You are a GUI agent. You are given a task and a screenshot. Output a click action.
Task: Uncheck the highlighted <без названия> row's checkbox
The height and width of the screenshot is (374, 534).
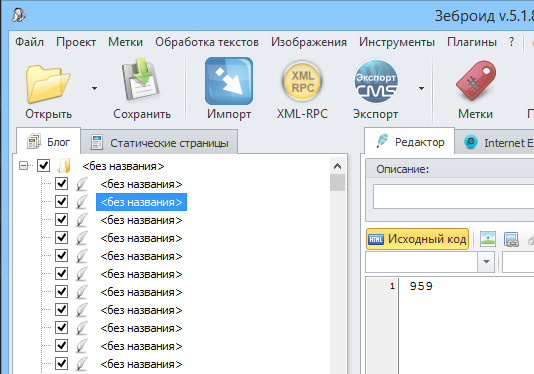click(x=61, y=202)
